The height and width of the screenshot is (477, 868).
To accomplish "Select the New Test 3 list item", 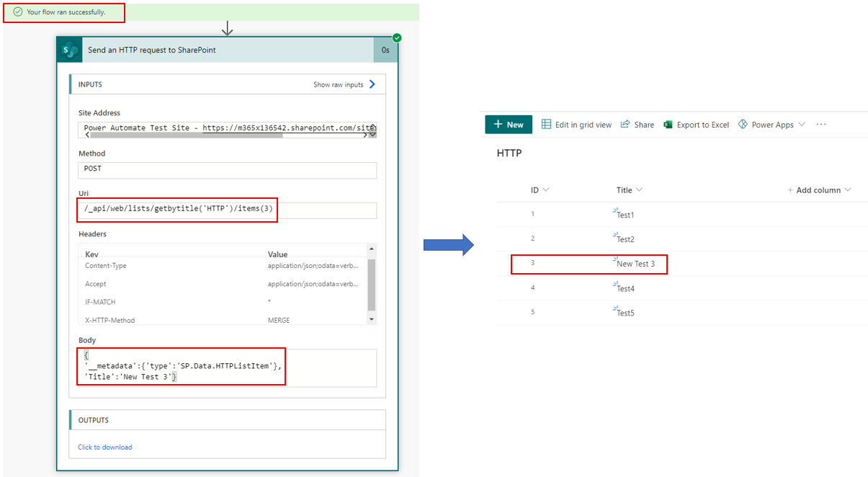I will point(636,264).
